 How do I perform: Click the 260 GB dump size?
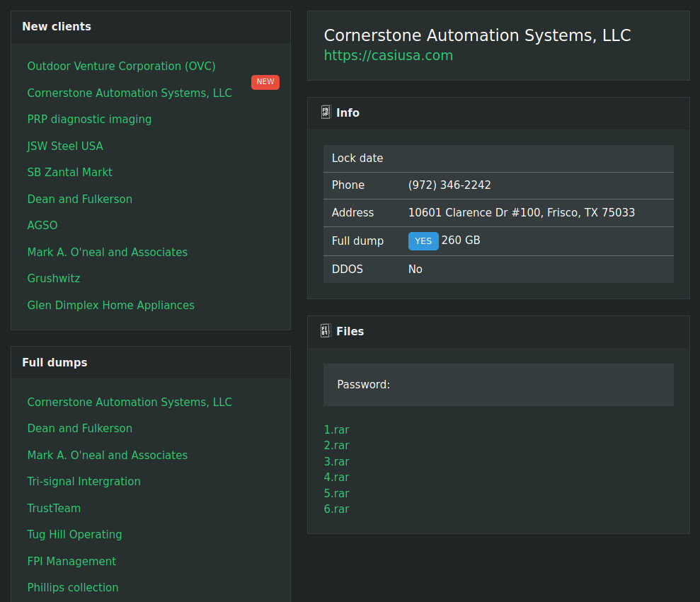tap(461, 241)
